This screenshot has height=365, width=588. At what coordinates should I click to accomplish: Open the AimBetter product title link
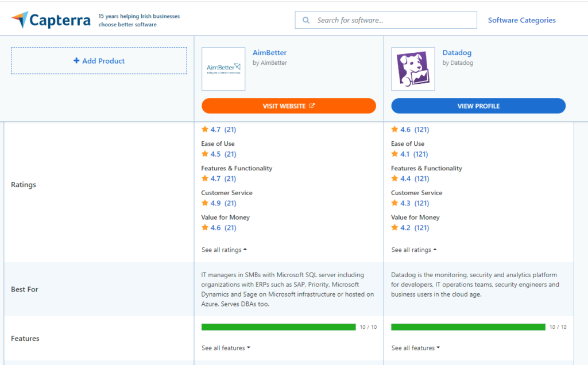click(x=270, y=52)
